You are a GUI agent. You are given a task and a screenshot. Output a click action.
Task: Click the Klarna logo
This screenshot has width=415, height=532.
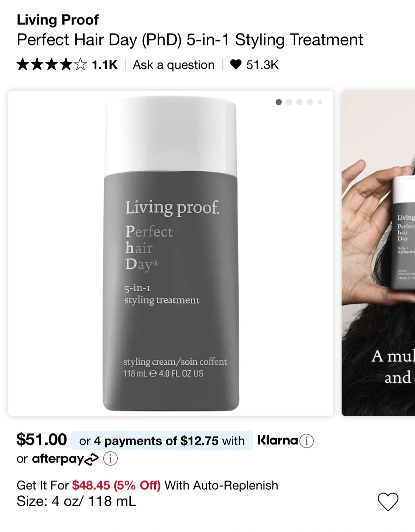click(x=277, y=440)
